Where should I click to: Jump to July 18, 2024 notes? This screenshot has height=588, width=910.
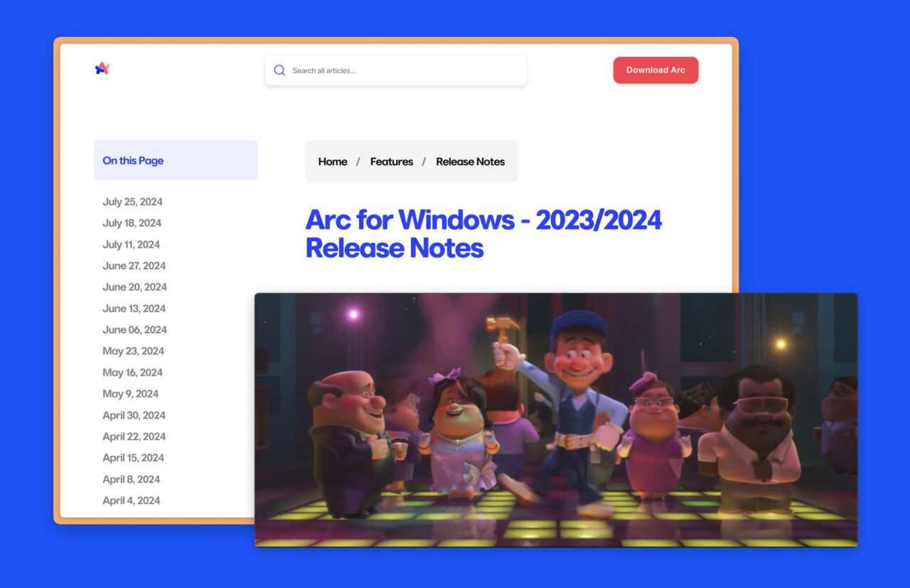point(132,223)
